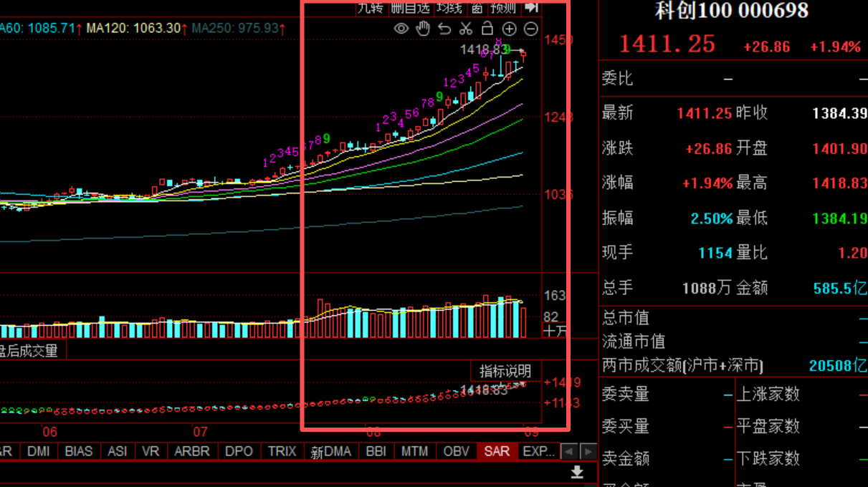Toggle the unlock padlock icon
The width and height of the screenshot is (868, 487).
pos(487,29)
